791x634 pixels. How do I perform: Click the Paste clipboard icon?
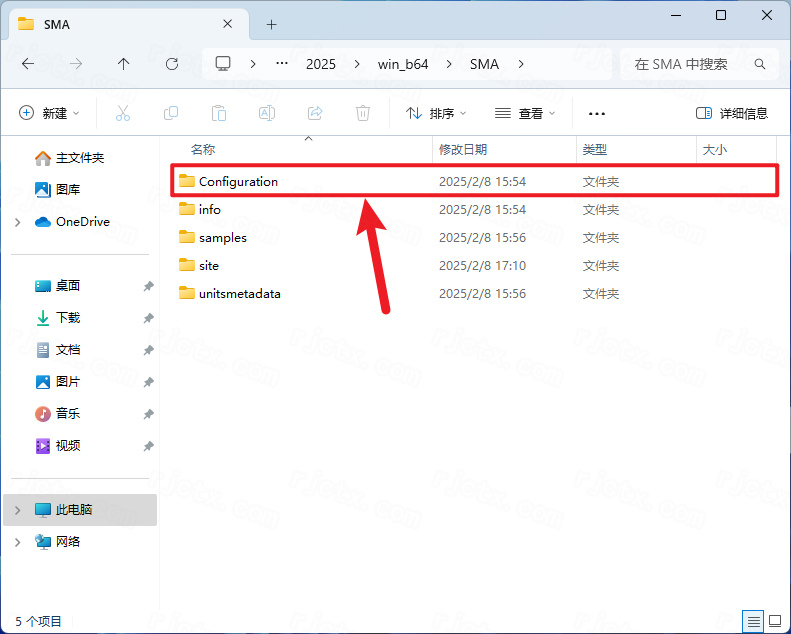[218, 113]
